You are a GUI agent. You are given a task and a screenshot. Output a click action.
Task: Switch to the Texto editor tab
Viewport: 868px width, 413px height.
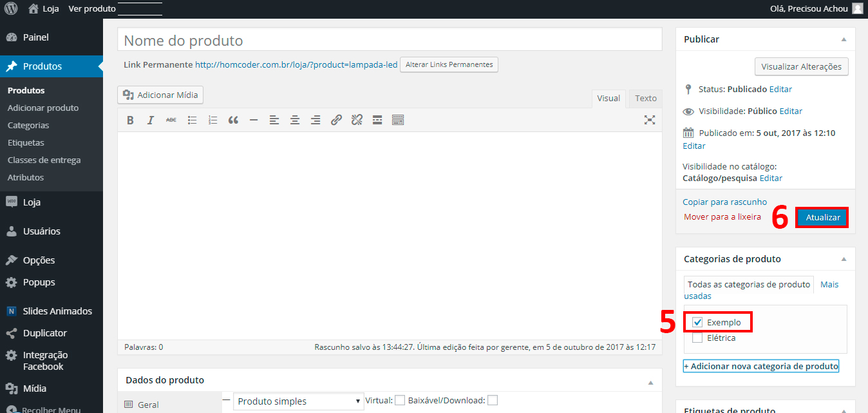pos(645,99)
